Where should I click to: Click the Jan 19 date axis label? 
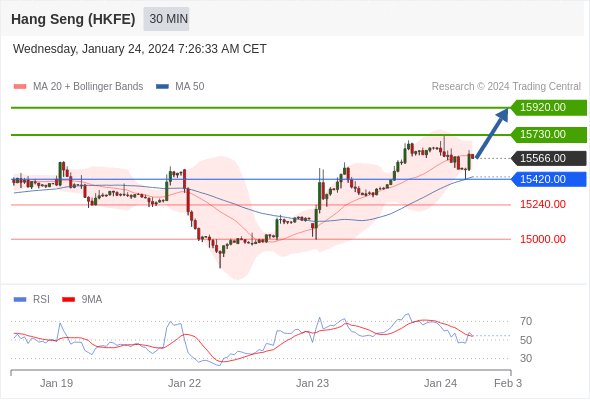tap(56, 383)
